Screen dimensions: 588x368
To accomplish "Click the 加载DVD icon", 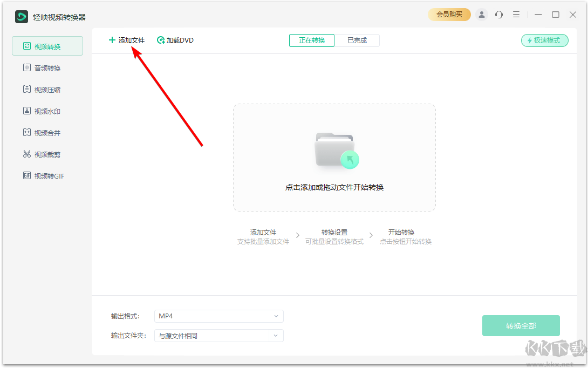I will coord(160,40).
